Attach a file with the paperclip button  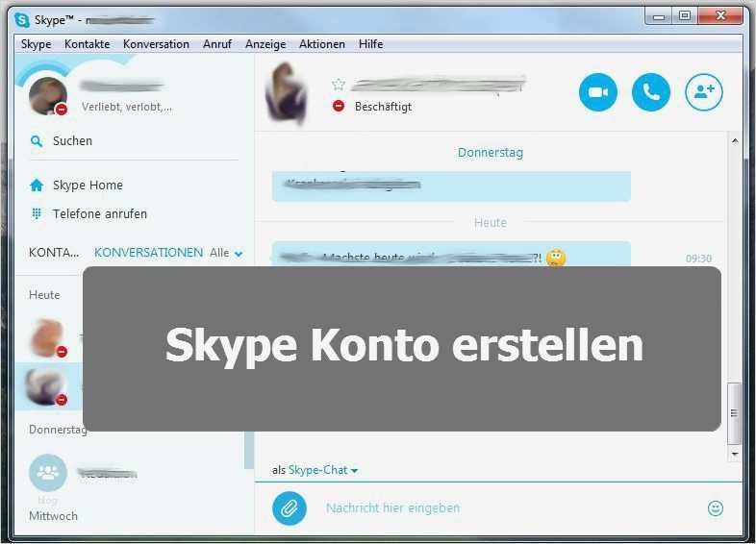(290, 508)
